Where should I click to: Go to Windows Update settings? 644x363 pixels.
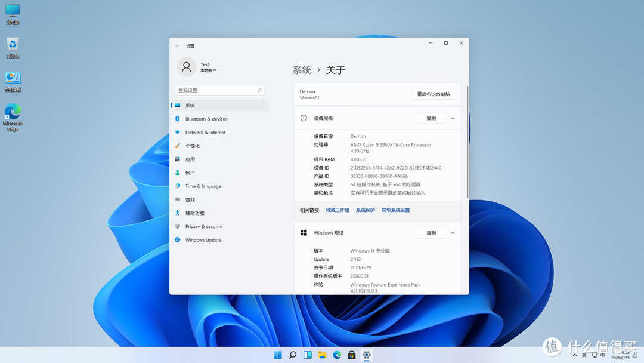[203, 240]
